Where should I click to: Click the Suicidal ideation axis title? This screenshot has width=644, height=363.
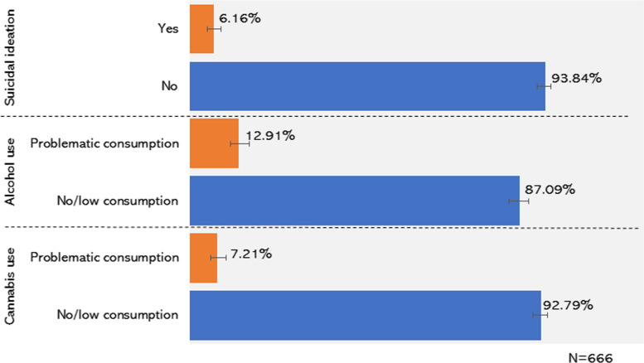12,57
